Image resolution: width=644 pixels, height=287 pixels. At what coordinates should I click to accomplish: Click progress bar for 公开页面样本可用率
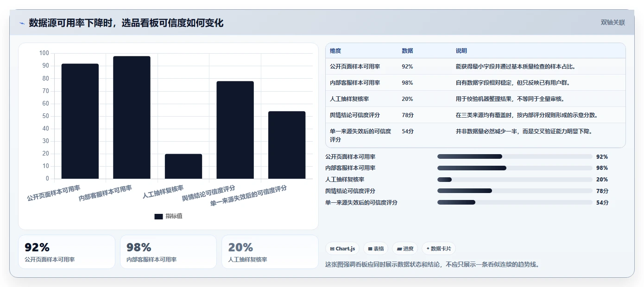515,156
